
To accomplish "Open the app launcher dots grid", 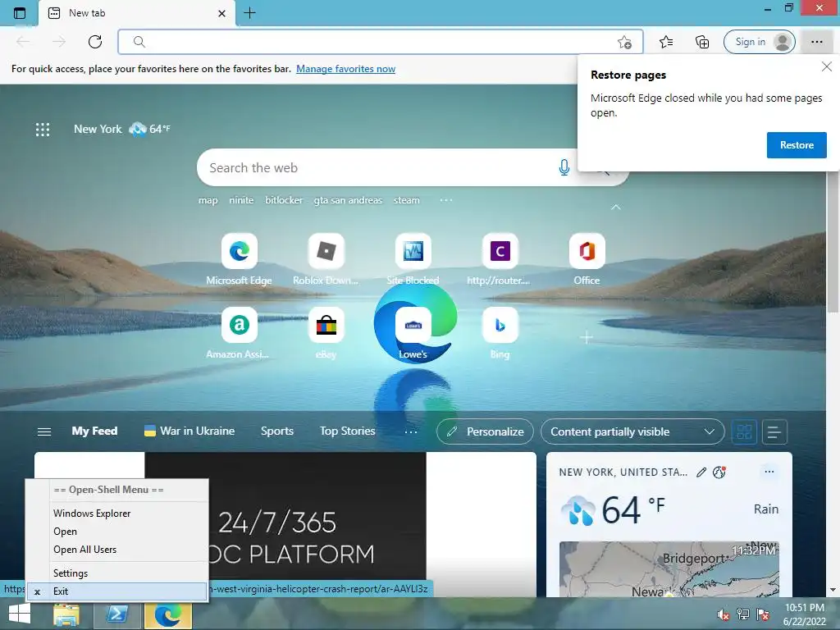I will [x=43, y=129].
